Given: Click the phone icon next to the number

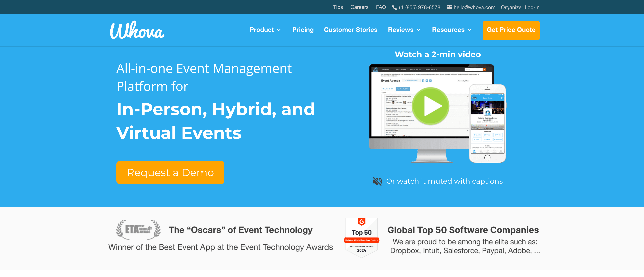Looking at the screenshot, I should pyautogui.click(x=394, y=7).
